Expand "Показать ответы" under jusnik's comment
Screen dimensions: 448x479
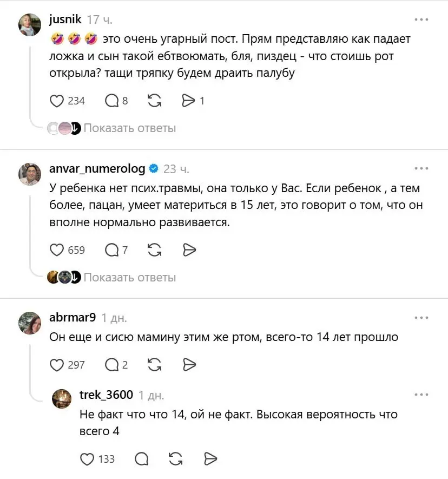tap(130, 128)
